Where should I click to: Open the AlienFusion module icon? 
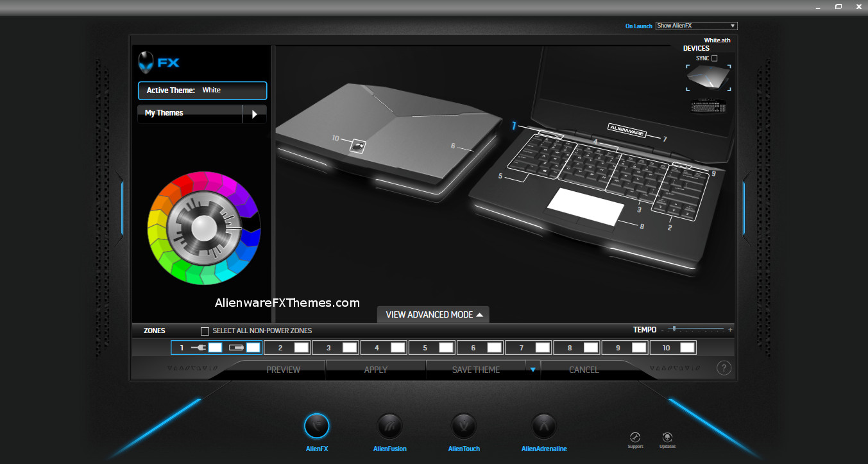(x=390, y=425)
